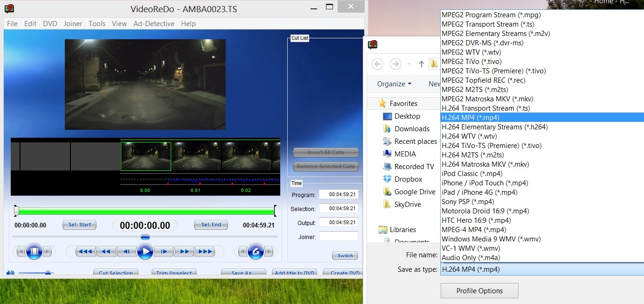
Task: Click the central Play button
Action: pyautogui.click(x=145, y=252)
